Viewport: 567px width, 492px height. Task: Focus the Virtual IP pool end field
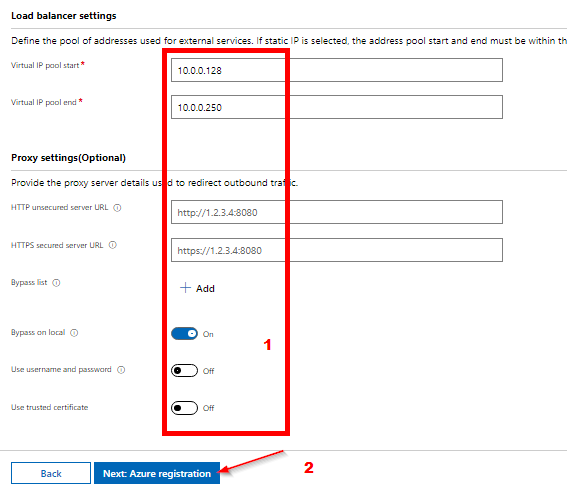[x=337, y=107]
